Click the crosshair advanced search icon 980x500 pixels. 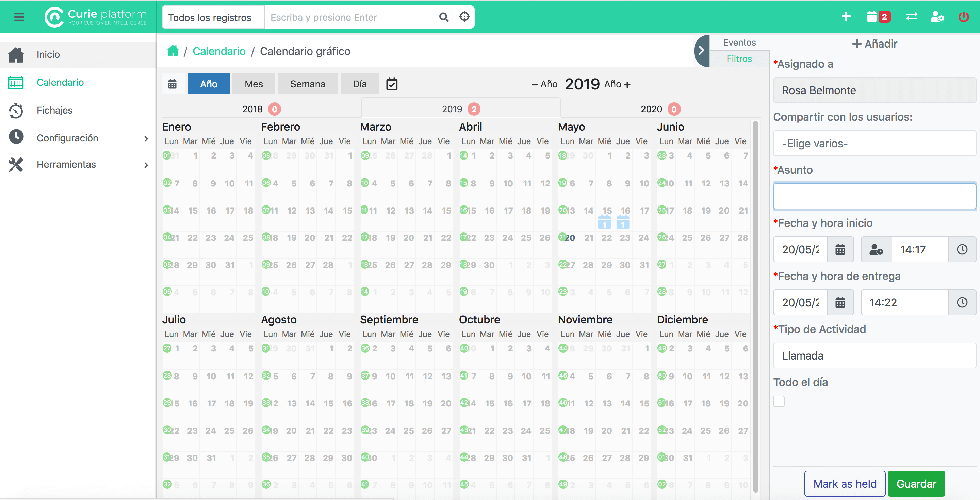(464, 17)
